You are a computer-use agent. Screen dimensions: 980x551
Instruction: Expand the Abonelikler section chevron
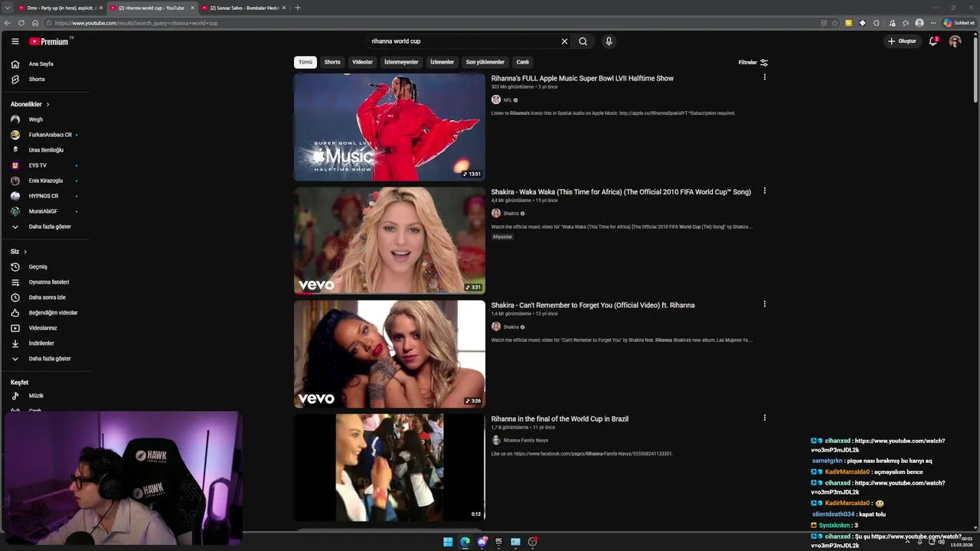47,104
